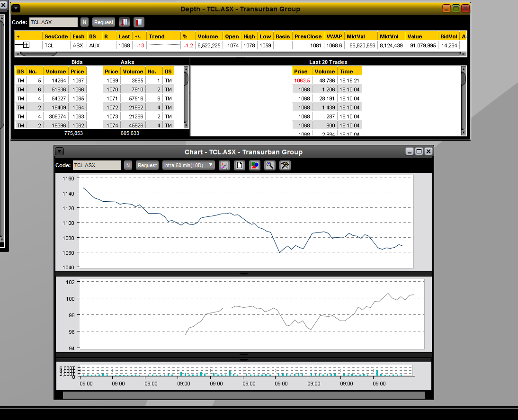The height and width of the screenshot is (420, 518).
Task: Close the Depth window
Action: (x=465, y=9)
